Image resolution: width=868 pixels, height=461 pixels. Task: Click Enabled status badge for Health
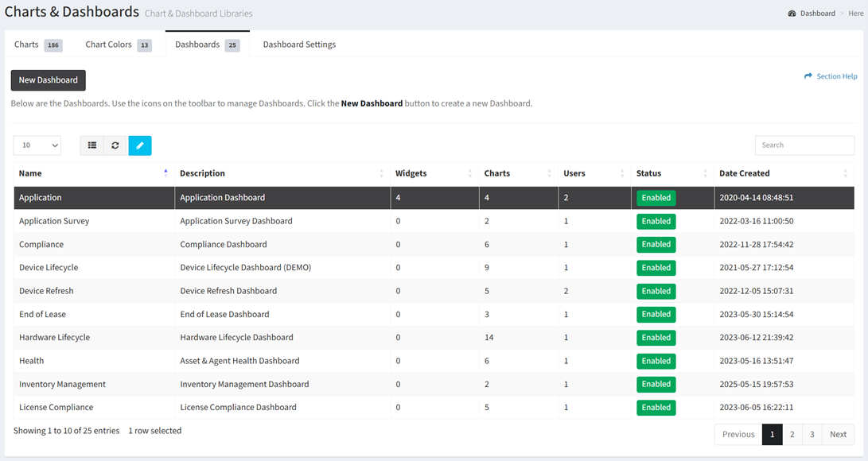[x=656, y=361]
